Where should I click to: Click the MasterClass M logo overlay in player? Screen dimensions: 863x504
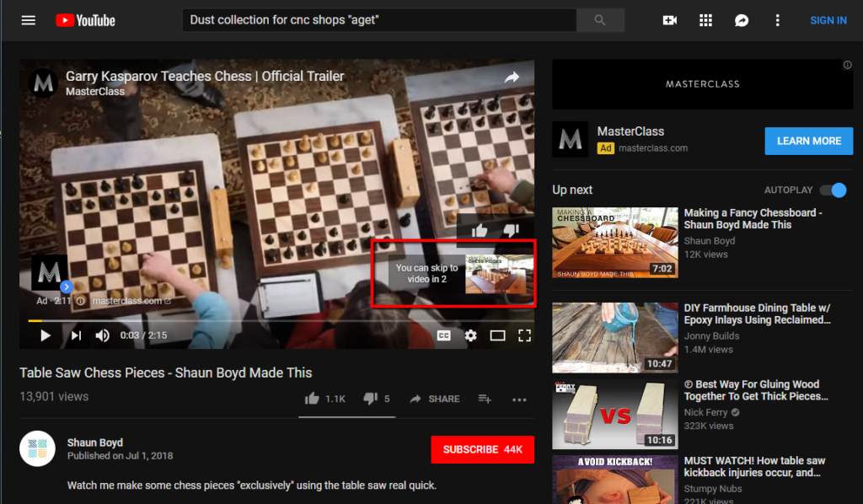pos(50,272)
